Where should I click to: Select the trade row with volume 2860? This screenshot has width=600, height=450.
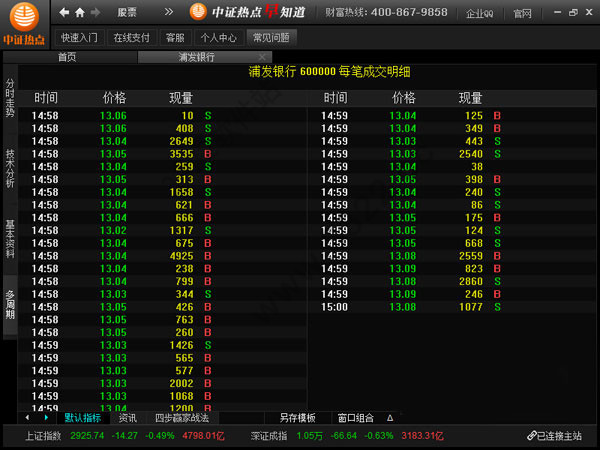coord(452,282)
